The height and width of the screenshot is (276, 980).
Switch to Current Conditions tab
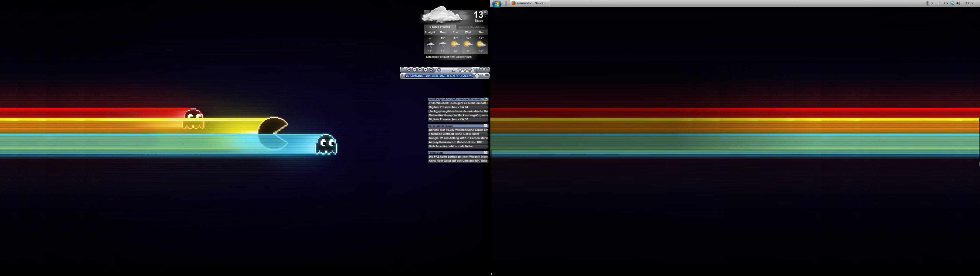point(471,27)
